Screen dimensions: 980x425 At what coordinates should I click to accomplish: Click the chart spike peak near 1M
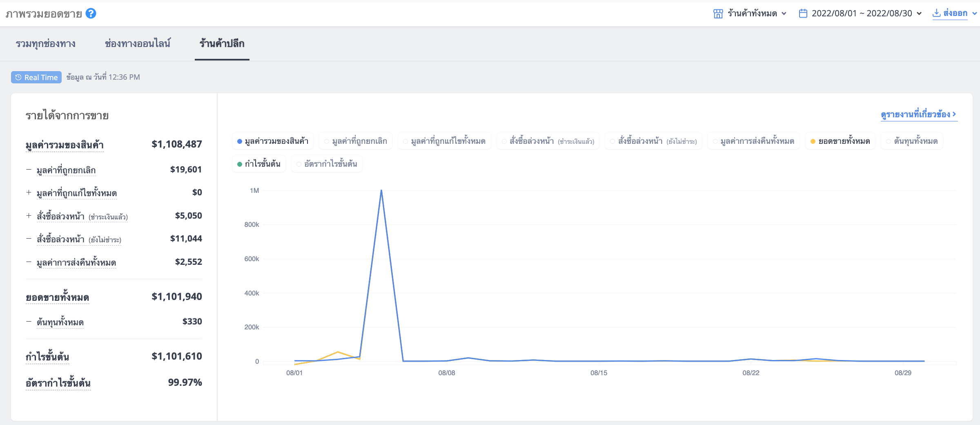[x=381, y=190]
